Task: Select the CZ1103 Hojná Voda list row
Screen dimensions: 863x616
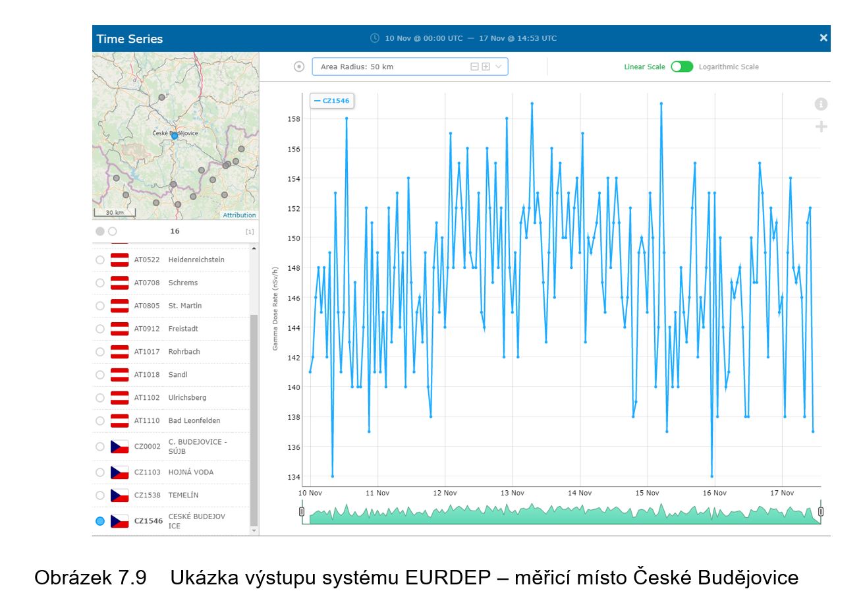Action: pyautogui.click(x=171, y=472)
